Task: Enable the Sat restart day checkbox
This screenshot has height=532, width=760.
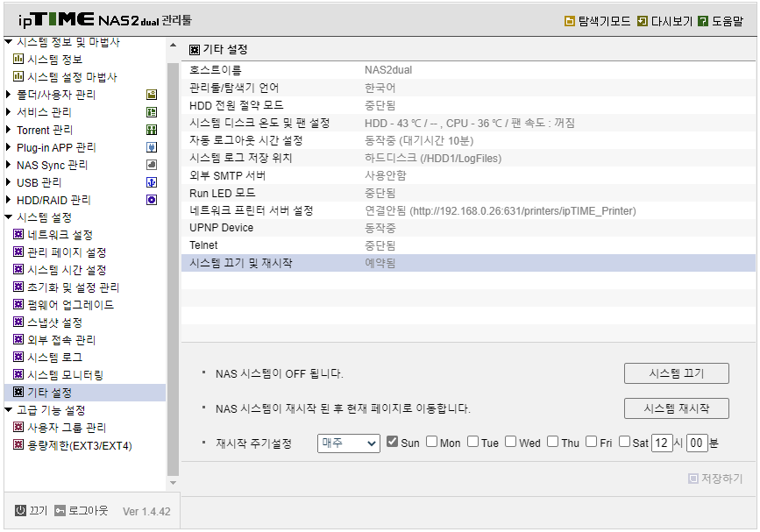Action: click(625, 442)
